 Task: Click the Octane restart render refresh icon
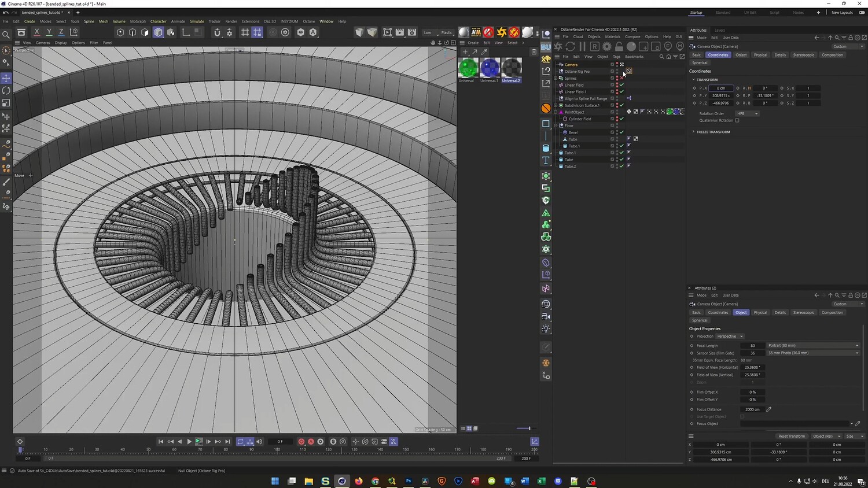[x=571, y=46]
